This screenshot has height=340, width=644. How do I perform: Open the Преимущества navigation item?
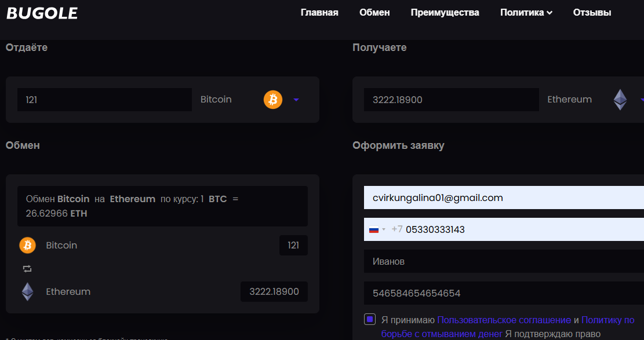click(445, 13)
